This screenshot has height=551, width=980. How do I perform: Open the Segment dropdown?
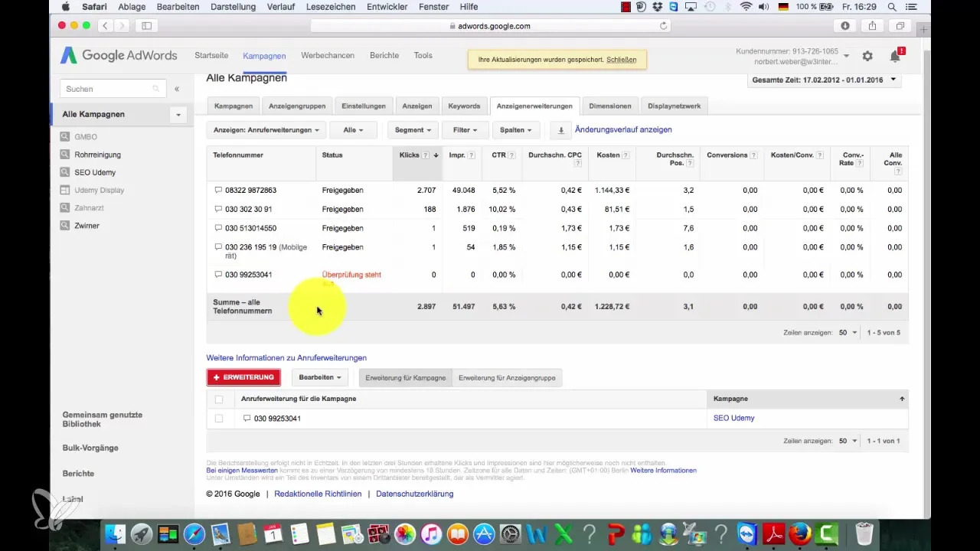[x=413, y=130]
